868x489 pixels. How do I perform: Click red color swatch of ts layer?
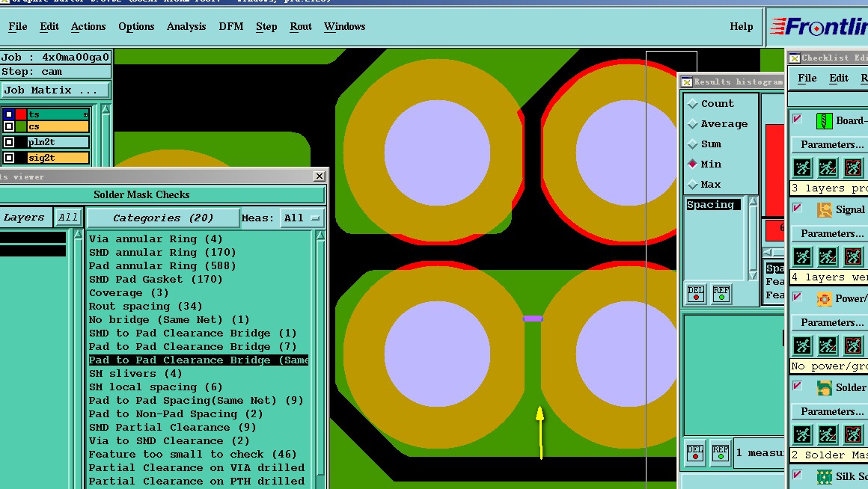coord(21,114)
